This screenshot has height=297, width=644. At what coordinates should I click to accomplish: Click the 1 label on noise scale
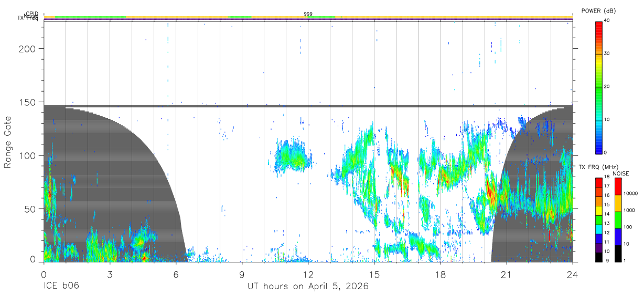tap(625, 260)
